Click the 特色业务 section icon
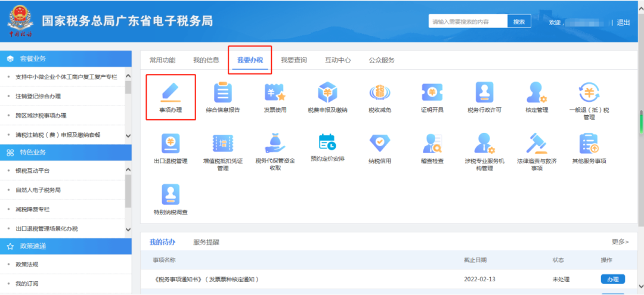The width and height of the screenshot is (644, 295). click(11, 153)
